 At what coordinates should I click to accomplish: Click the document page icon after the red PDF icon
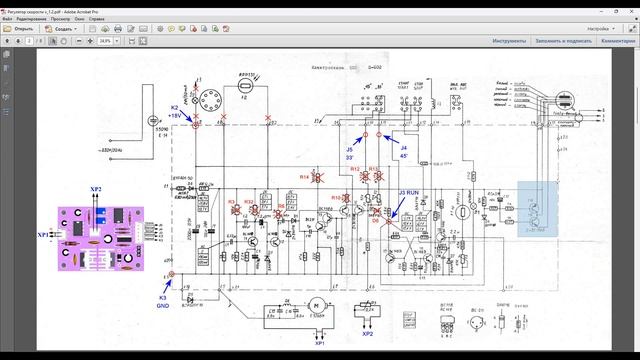(204, 29)
